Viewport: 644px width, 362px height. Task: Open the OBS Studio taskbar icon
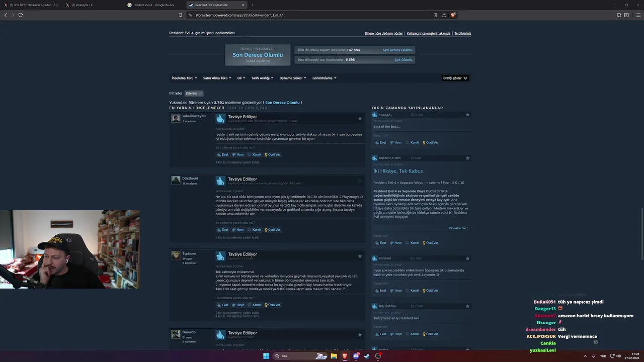(378, 356)
